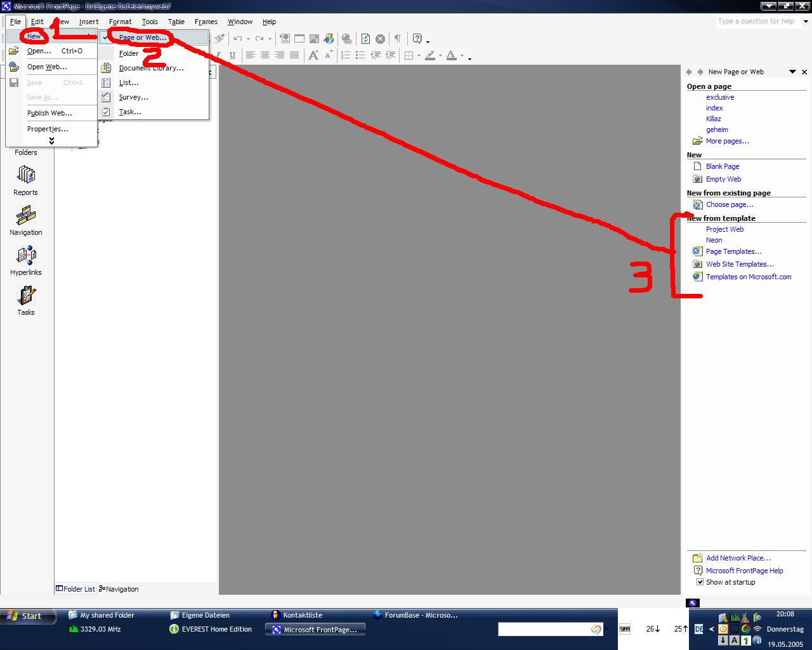Image resolution: width=812 pixels, height=650 pixels.
Task: Click the Empty Web link
Action: coord(723,179)
